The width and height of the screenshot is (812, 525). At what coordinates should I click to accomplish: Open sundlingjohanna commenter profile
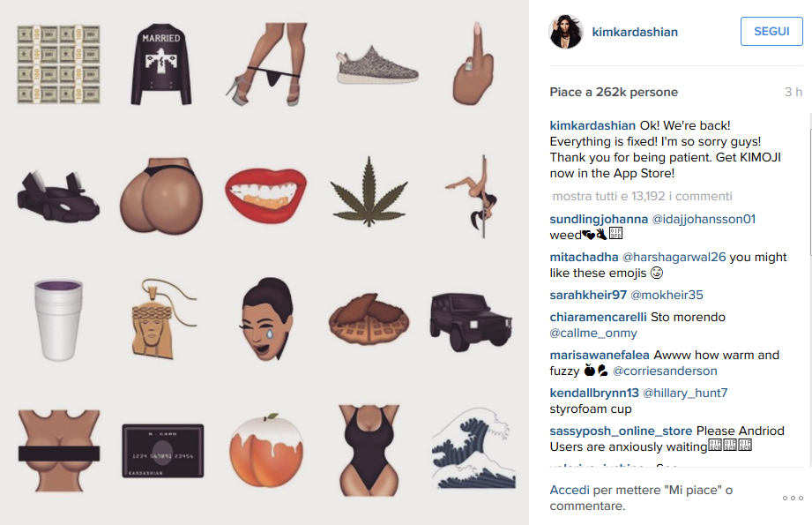599,219
